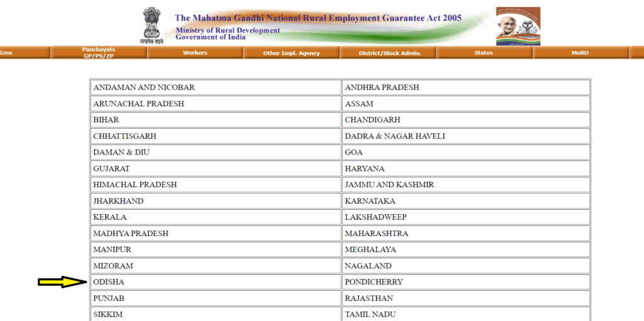This screenshot has height=321, width=644.
Task: Click the MGNREGA Act 2005 header title
Action: pyautogui.click(x=318, y=18)
